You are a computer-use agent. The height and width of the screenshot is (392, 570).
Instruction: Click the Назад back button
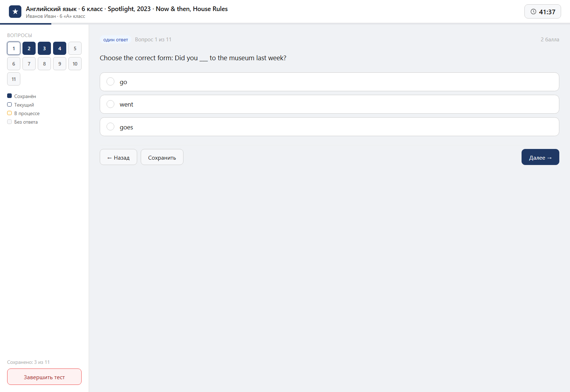tap(118, 157)
